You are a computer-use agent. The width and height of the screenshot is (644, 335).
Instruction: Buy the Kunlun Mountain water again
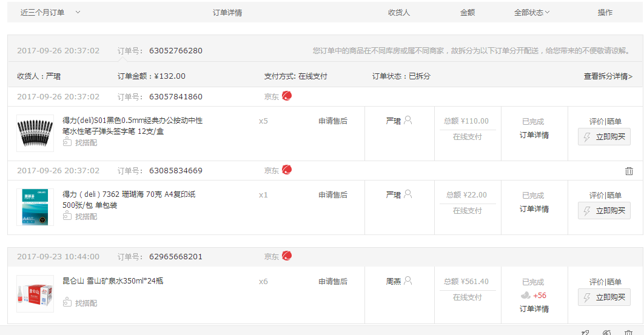[x=604, y=297]
